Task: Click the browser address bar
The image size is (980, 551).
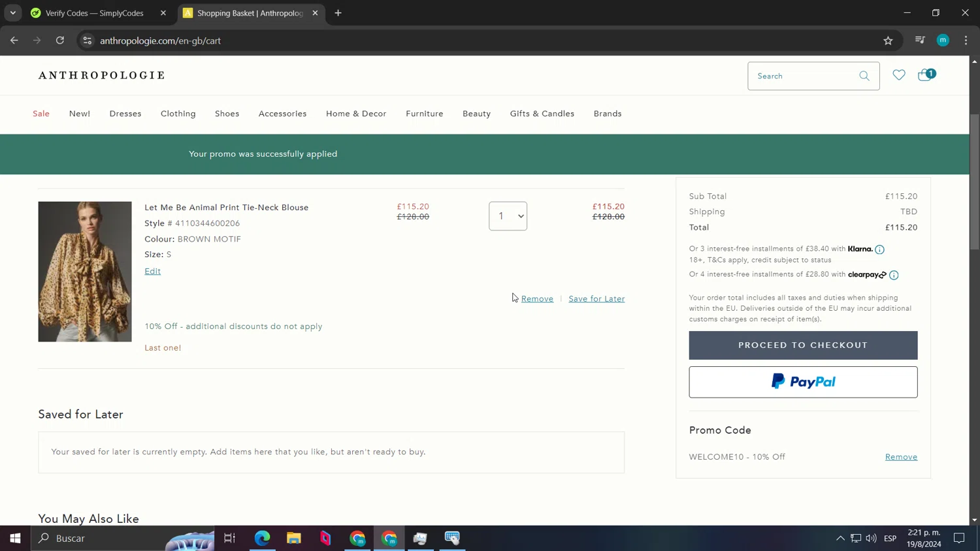Action: (x=483, y=40)
